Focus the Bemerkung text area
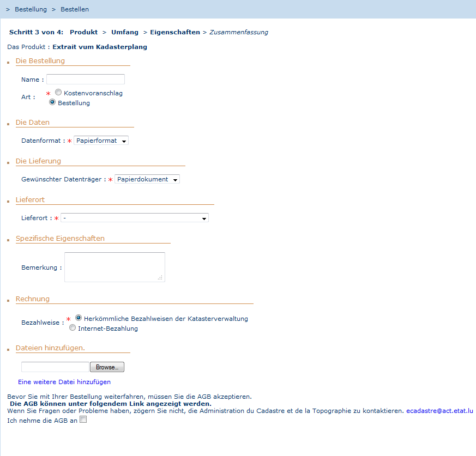 (115, 267)
